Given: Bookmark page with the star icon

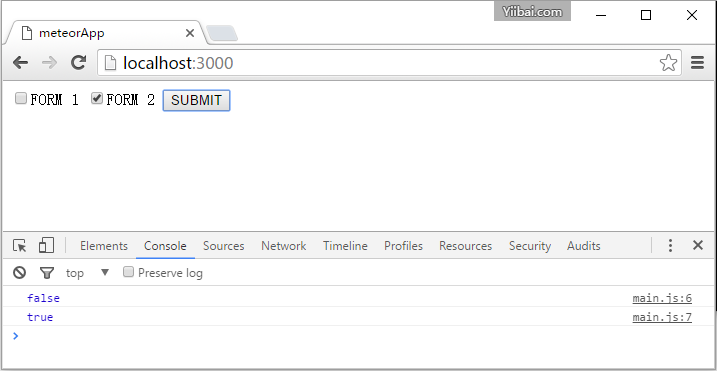Looking at the screenshot, I should click(668, 63).
